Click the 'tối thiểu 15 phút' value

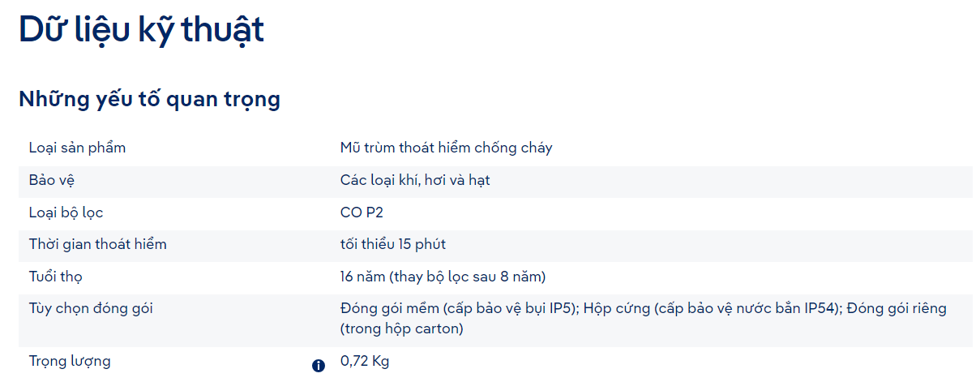tap(393, 244)
